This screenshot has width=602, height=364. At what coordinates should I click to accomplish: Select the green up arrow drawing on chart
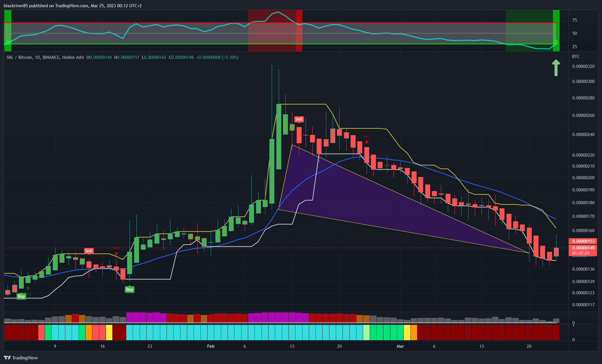[556, 68]
